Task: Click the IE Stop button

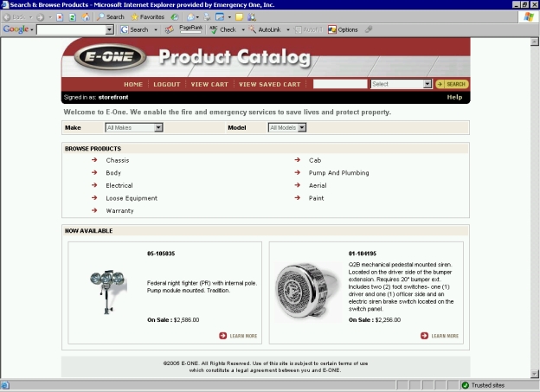Action: point(60,17)
